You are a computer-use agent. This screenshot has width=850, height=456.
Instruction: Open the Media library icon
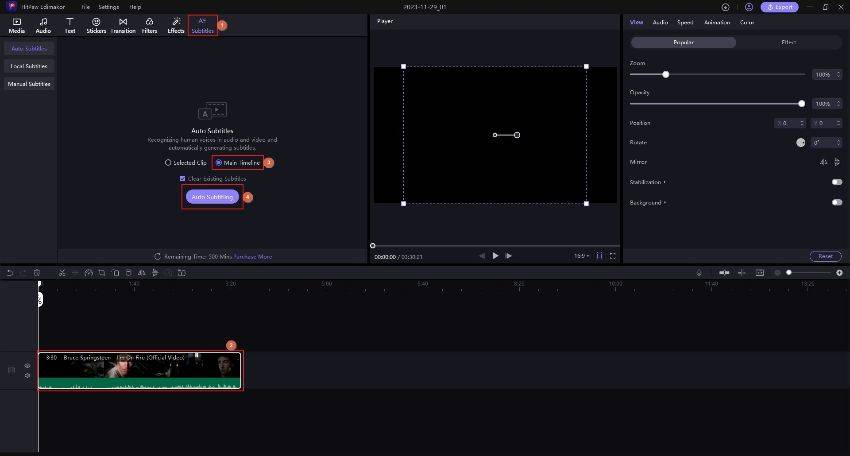(x=16, y=25)
